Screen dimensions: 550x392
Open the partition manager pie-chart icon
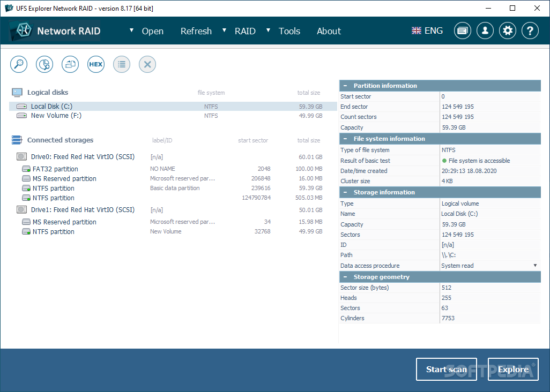click(x=44, y=64)
